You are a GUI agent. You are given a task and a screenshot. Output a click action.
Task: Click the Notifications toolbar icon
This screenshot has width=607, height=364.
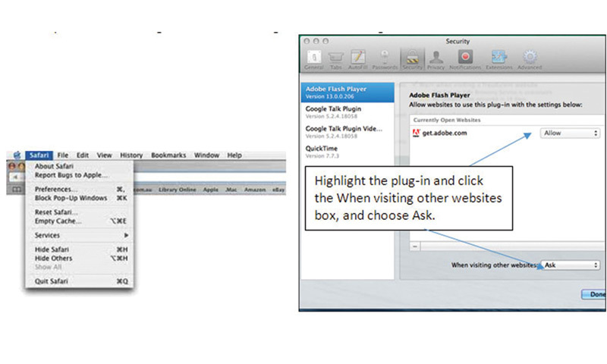[466, 59]
